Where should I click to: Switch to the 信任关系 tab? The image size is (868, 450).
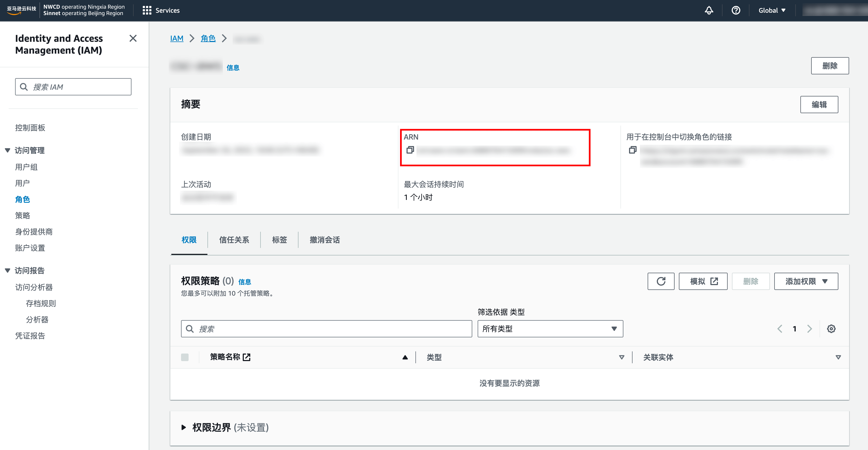point(234,240)
